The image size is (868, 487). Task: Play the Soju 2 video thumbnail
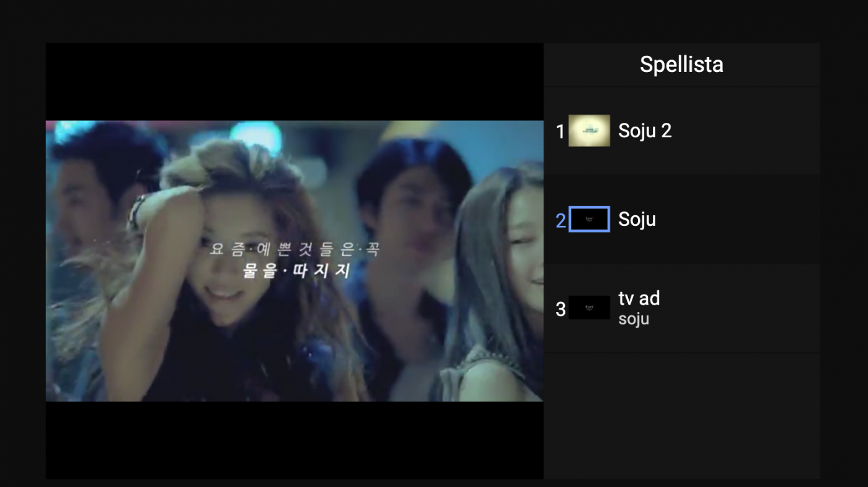pyautogui.click(x=589, y=131)
